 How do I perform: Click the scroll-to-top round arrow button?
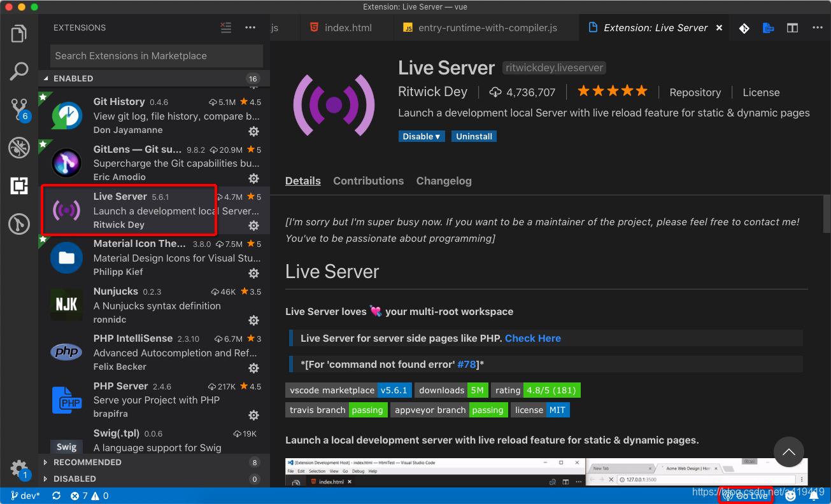[789, 452]
